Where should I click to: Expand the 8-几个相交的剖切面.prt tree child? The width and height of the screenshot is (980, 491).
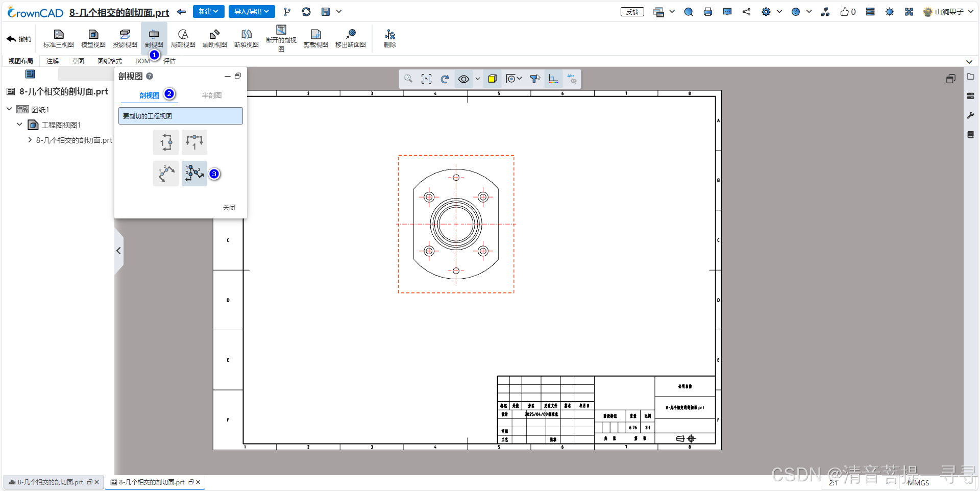[x=30, y=139]
